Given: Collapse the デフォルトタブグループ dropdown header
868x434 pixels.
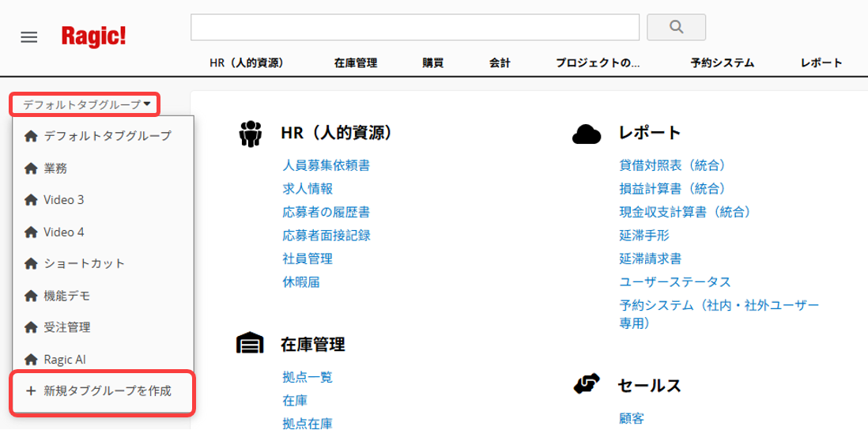Looking at the screenshot, I should 86,104.
